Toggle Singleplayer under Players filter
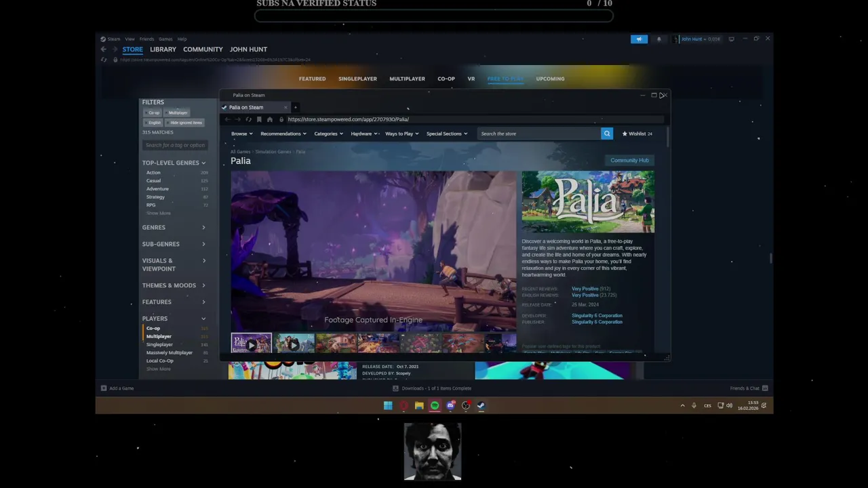 point(159,344)
